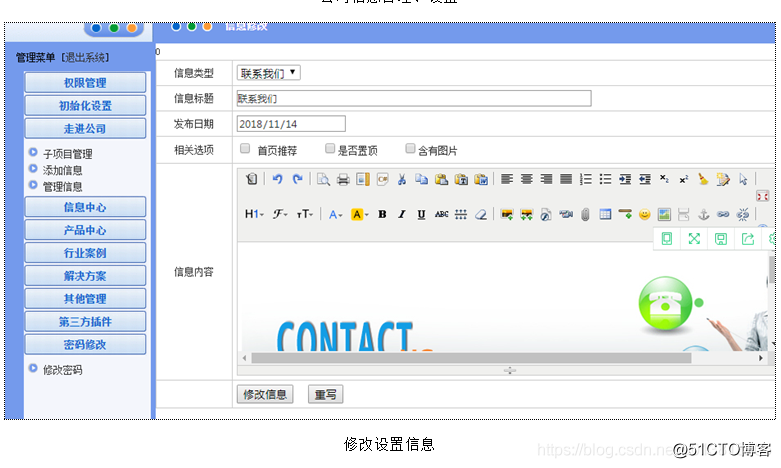Open the 第三方插件 menu
Screen dimensions: 781x468
(85, 322)
